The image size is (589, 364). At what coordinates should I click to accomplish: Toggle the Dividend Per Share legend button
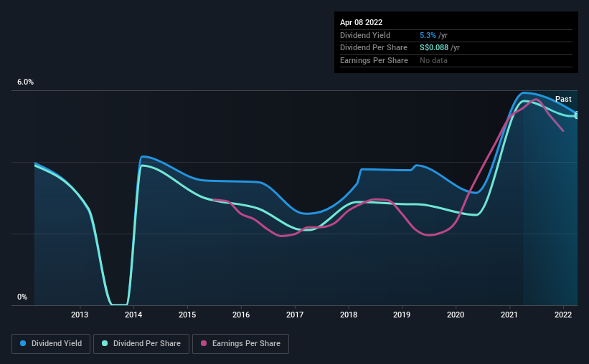141,344
